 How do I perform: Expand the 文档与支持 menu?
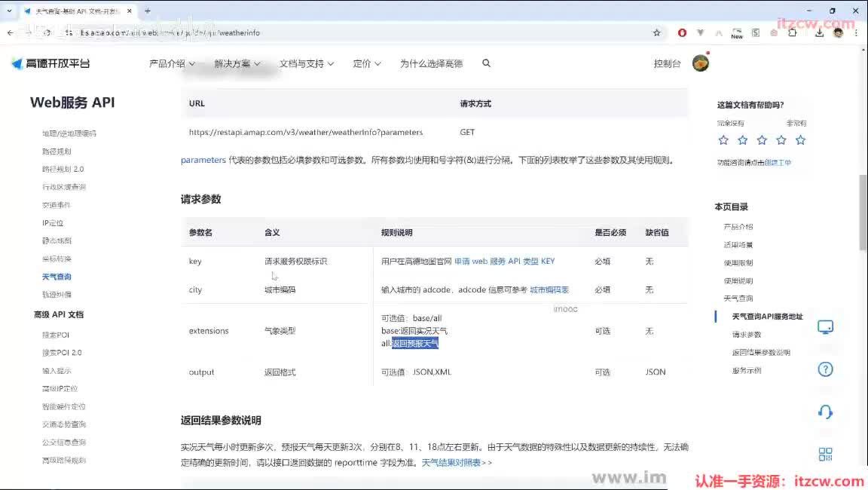pyautogui.click(x=306, y=63)
